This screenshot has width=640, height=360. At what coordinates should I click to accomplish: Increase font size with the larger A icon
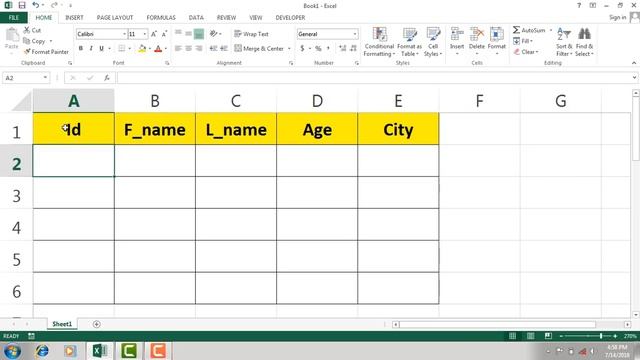[x=154, y=34]
